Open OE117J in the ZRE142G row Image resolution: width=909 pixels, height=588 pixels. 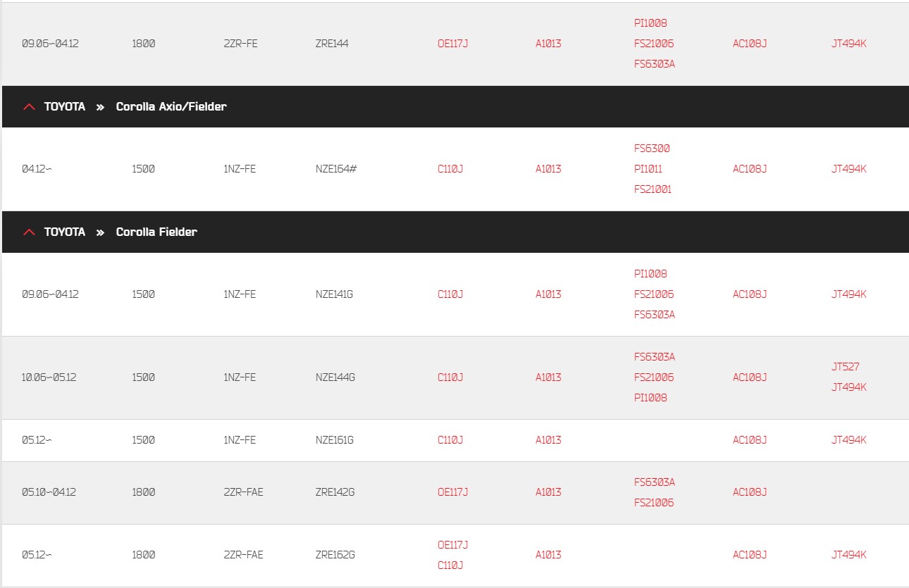pos(452,492)
